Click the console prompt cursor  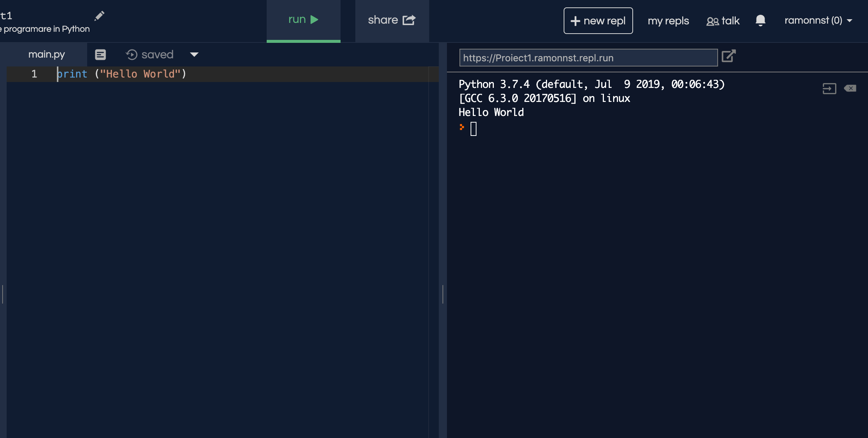474,129
